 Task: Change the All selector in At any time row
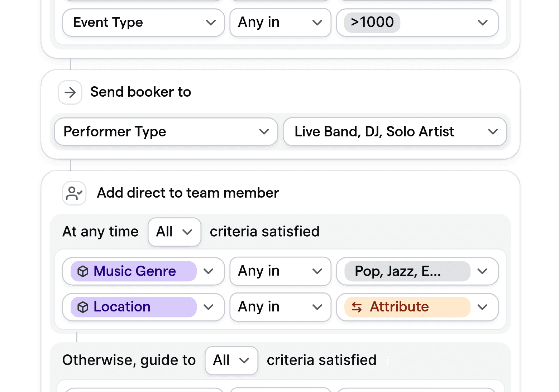point(175,232)
